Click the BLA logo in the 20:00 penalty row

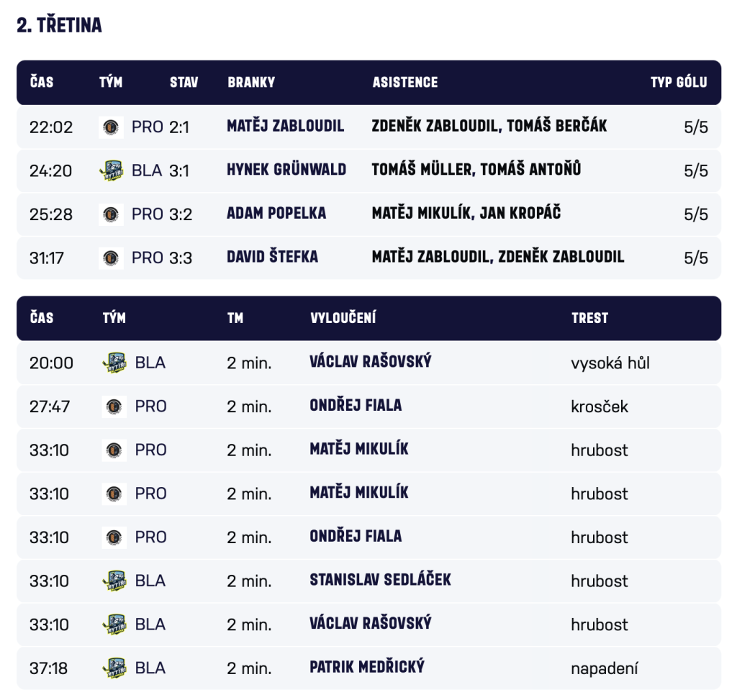(114, 363)
